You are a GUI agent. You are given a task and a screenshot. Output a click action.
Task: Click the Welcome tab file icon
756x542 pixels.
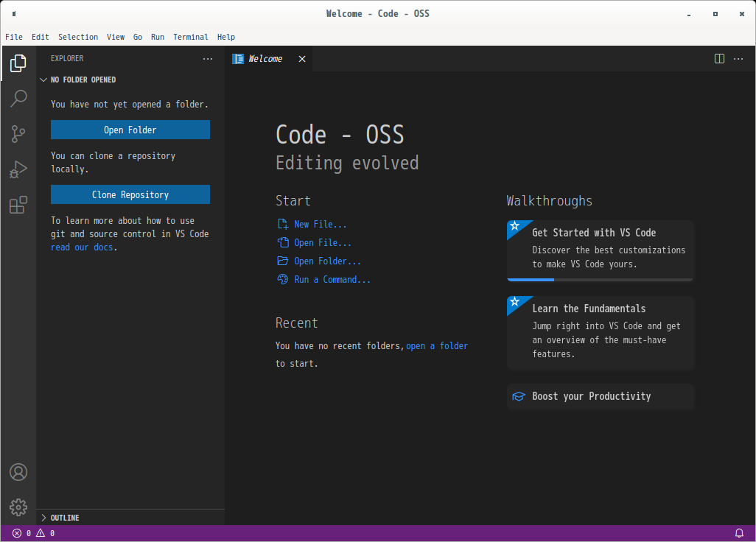pyautogui.click(x=238, y=59)
